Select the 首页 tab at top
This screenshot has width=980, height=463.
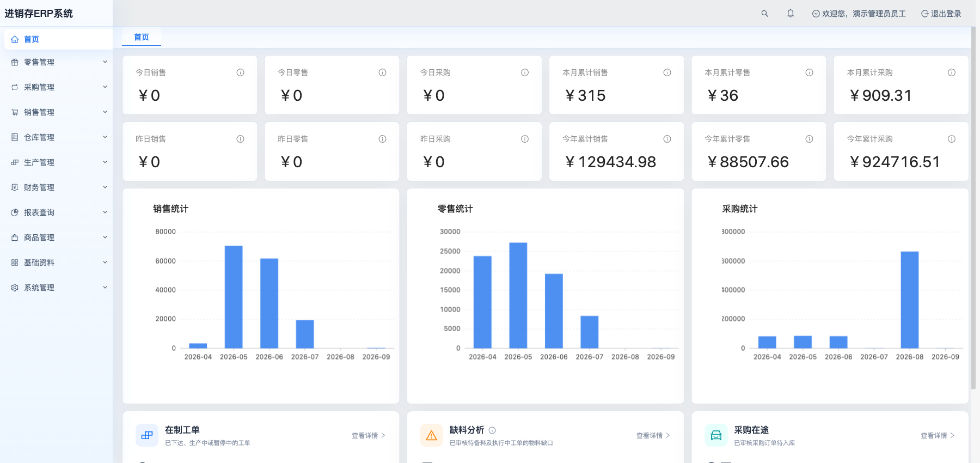click(142, 37)
